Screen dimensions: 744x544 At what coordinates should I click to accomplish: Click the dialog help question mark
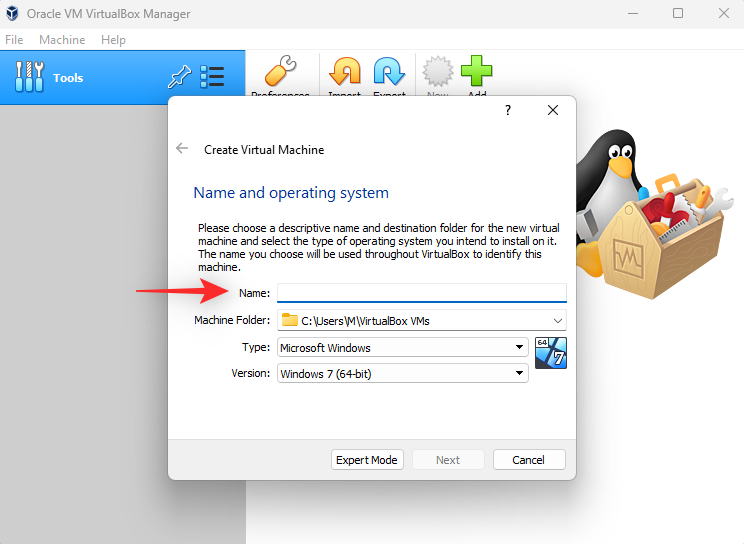pyautogui.click(x=508, y=110)
